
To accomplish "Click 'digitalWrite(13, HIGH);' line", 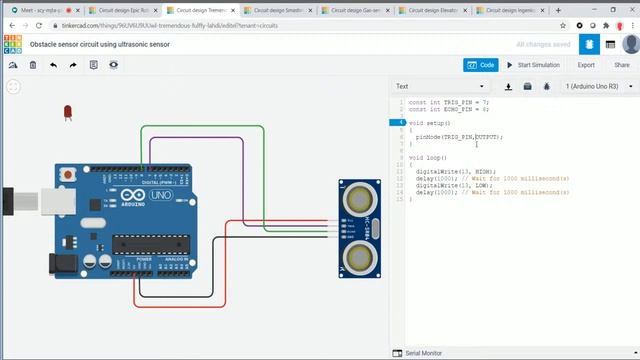I will 456,172.
